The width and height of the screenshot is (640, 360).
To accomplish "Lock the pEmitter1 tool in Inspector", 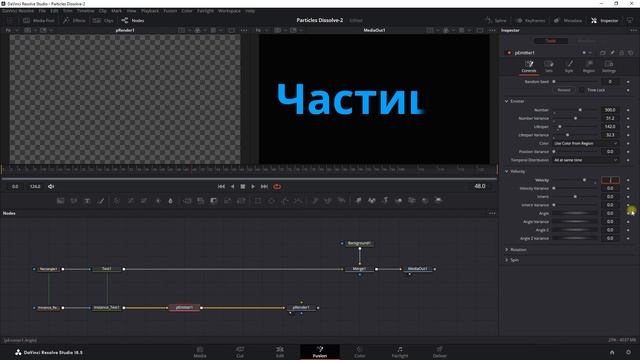I will (622, 53).
